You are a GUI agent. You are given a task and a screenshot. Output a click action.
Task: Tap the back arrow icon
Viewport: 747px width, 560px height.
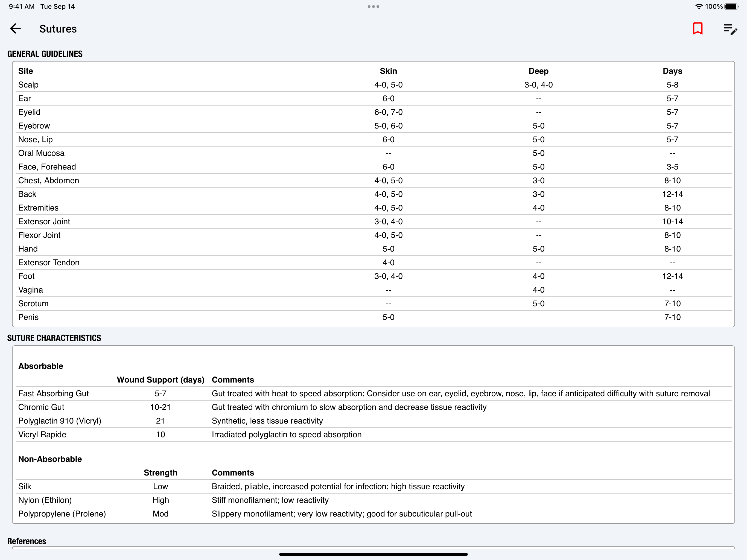pyautogui.click(x=16, y=29)
